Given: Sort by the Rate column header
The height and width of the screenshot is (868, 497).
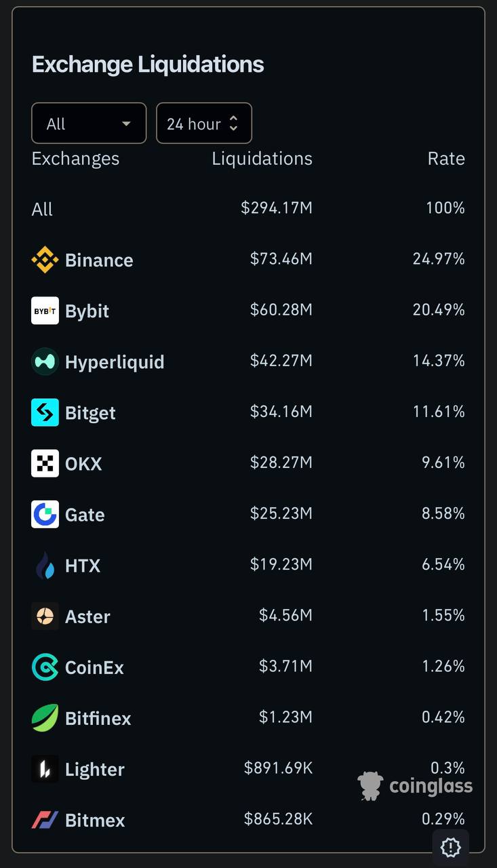Looking at the screenshot, I should point(445,159).
